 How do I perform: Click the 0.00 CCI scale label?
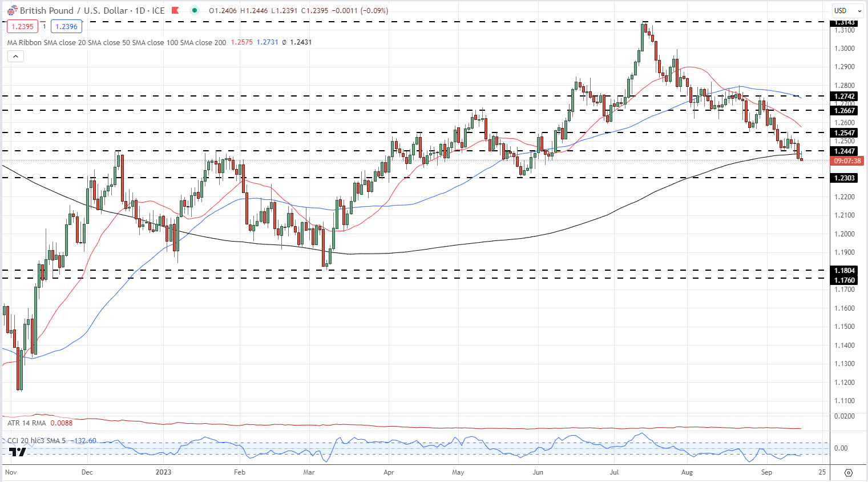coord(841,448)
